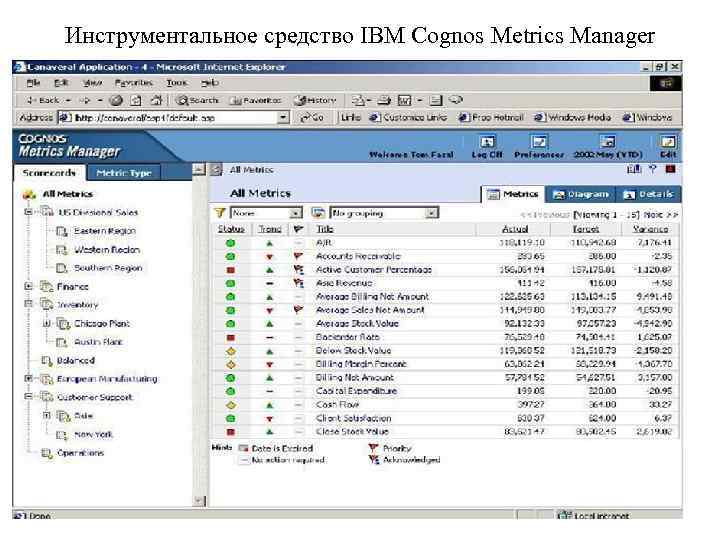720x540 pixels.
Task: Click the flag icon for Active Customer Percentage
Action: coord(298,270)
